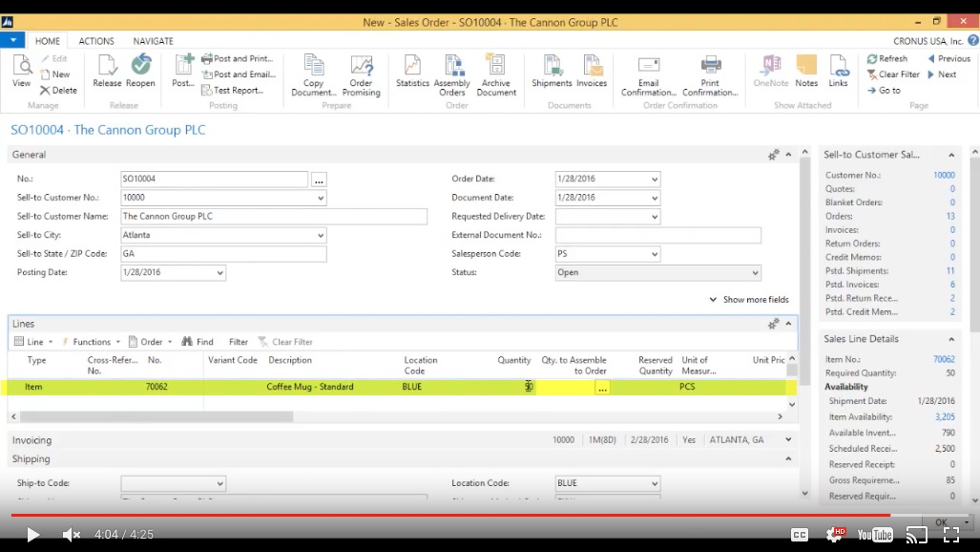Open the Post ribbon icon
Screen dimensions: 980x552
tap(183, 71)
